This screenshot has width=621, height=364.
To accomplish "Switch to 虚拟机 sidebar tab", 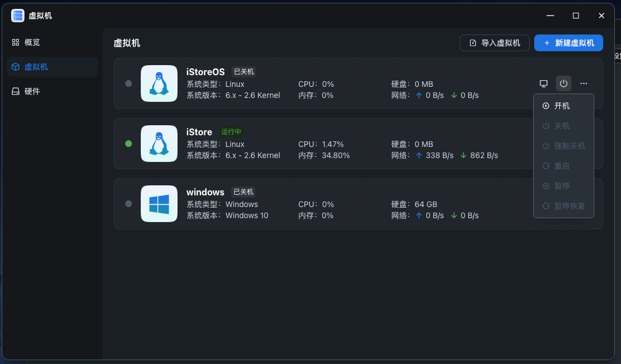I will coord(36,67).
